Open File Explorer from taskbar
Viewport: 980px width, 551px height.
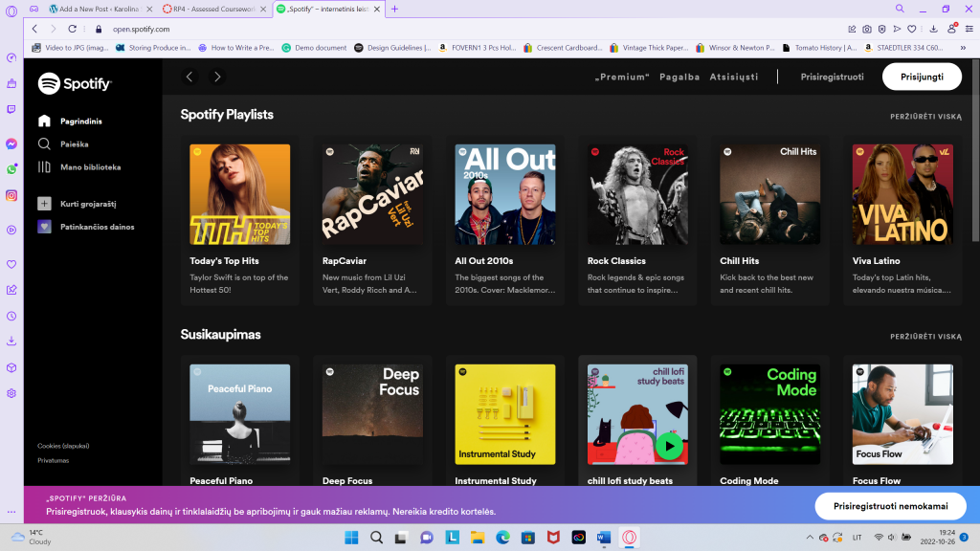click(478, 538)
